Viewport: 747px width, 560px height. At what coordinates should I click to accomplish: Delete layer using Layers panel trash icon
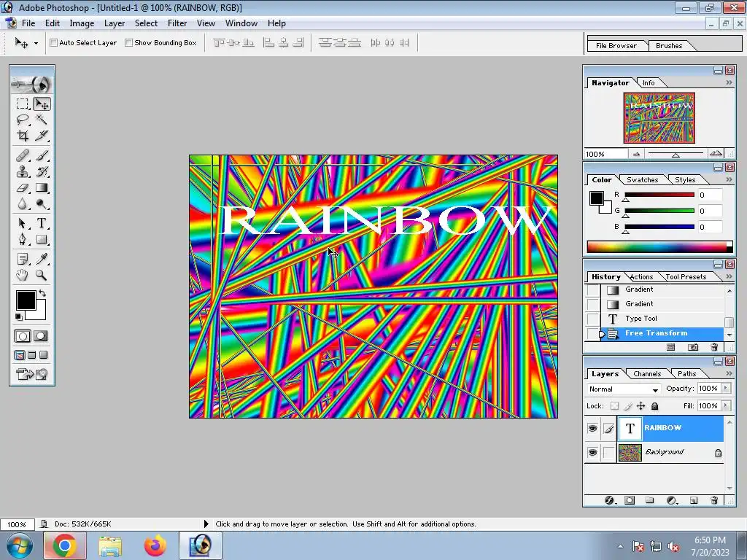[x=713, y=500]
